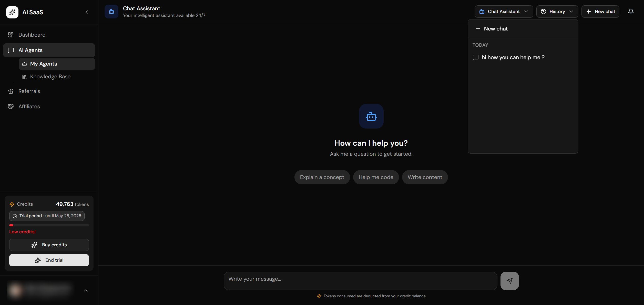Choose the Write content suggestion
This screenshot has width=644, height=305.
(425, 177)
